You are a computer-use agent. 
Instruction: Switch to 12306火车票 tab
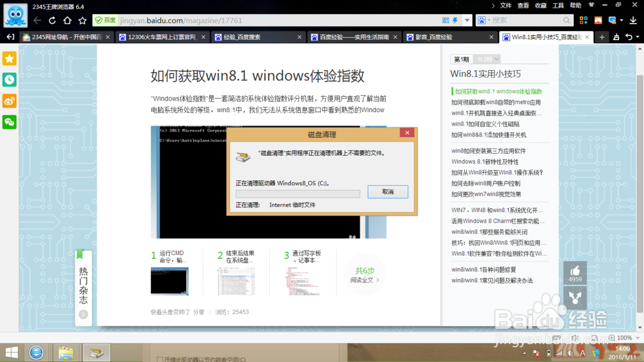[162, 37]
